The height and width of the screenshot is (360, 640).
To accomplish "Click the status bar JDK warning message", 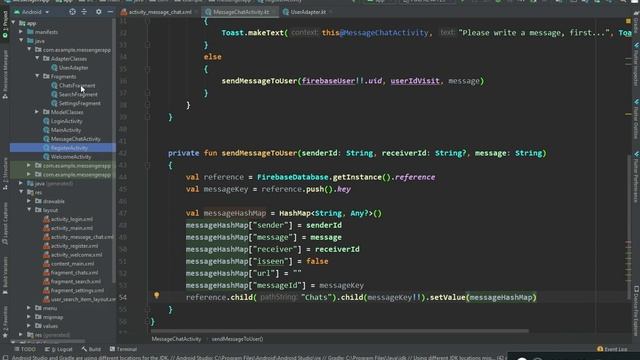I will [257, 358].
